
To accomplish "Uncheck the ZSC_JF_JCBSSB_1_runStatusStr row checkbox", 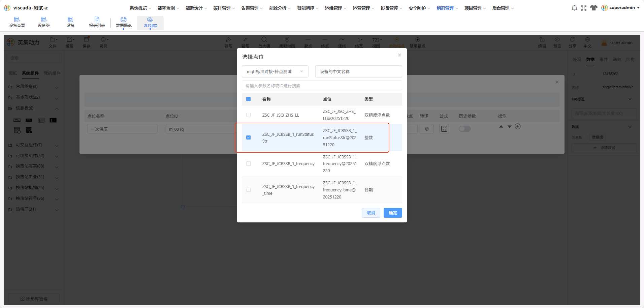I will point(248,137).
